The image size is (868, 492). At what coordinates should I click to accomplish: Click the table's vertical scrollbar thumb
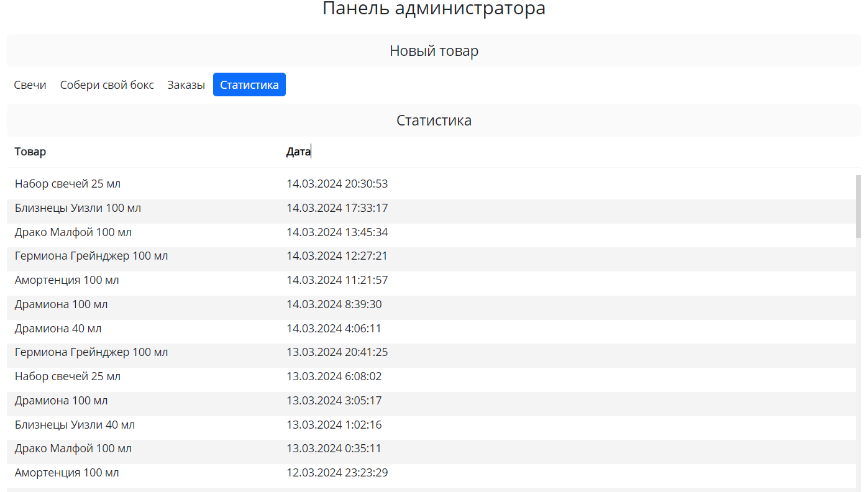tap(859, 206)
